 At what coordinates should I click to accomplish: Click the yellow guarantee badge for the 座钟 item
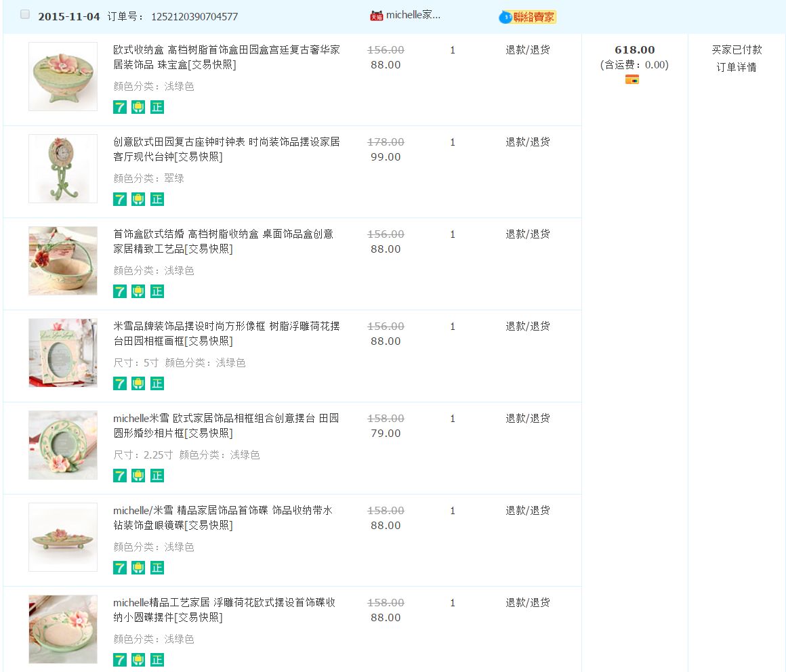tap(138, 199)
